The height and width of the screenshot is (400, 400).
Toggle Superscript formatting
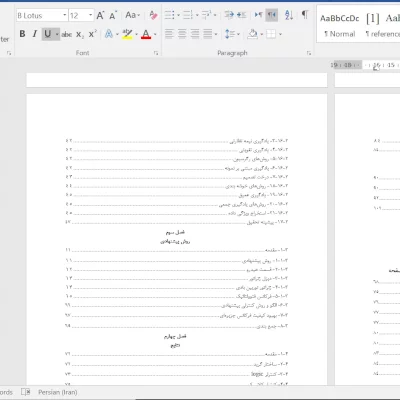pyautogui.click(x=92, y=34)
